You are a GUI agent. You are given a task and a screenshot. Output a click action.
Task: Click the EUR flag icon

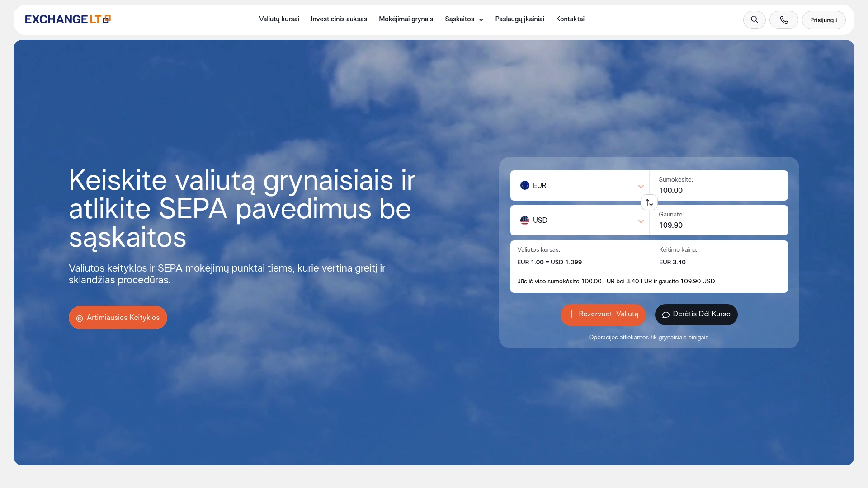(524, 185)
